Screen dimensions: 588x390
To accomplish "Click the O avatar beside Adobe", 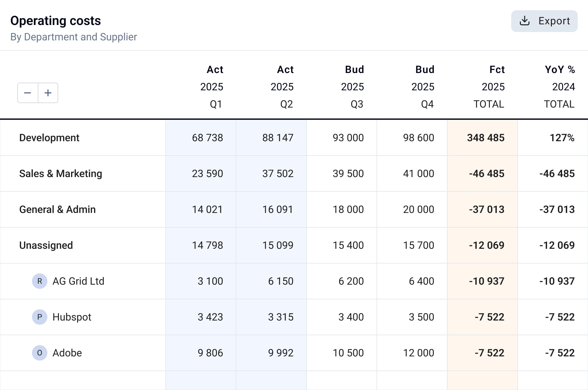I will coord(40,353).
